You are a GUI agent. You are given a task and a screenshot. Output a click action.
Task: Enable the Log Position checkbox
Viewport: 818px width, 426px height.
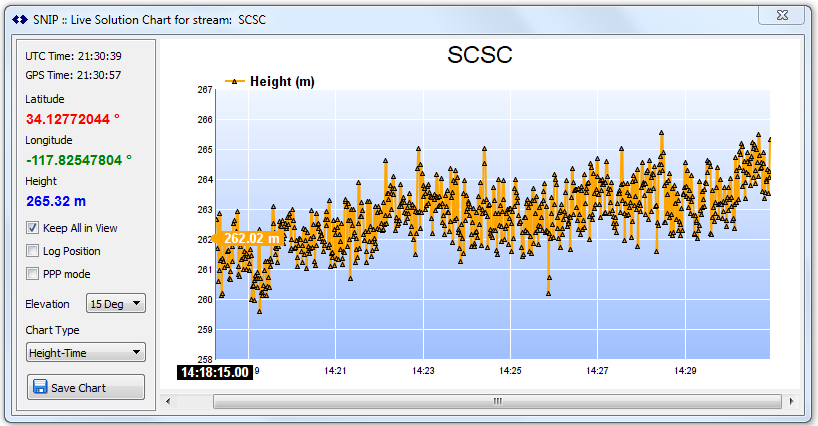coord(33,251)
